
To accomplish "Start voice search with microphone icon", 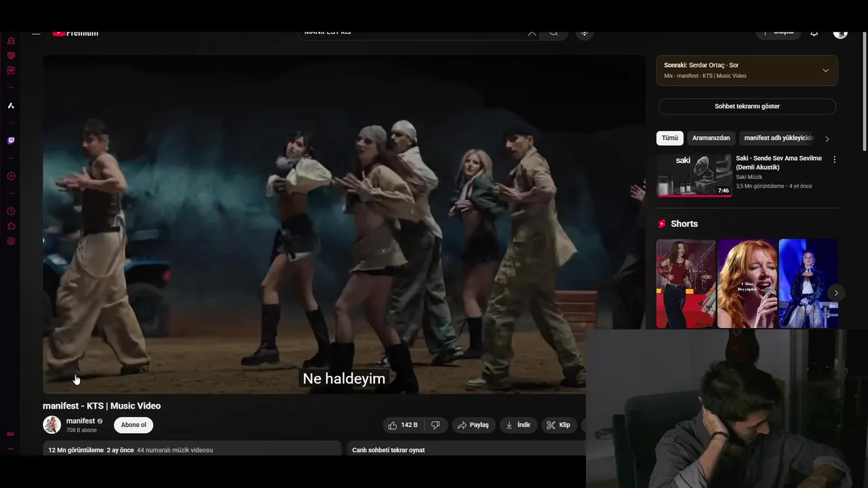I will point(585,33).
